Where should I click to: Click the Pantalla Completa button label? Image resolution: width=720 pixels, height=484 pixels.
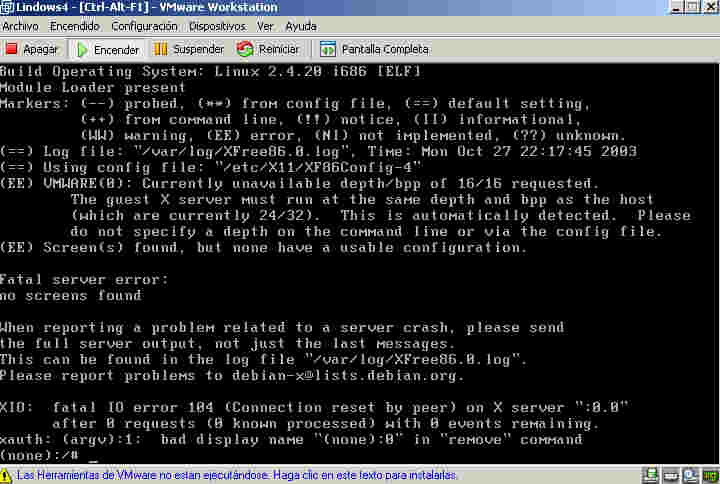tap(385, 49)
